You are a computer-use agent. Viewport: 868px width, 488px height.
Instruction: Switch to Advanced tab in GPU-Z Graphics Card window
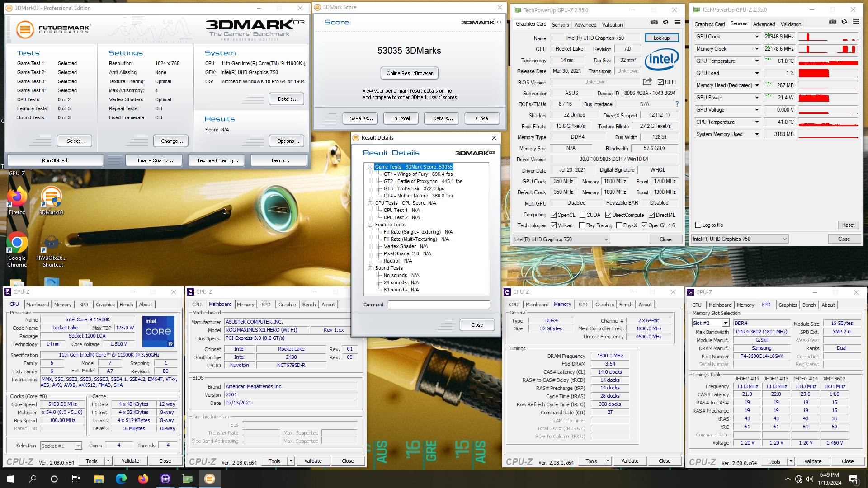coord(585,25)
